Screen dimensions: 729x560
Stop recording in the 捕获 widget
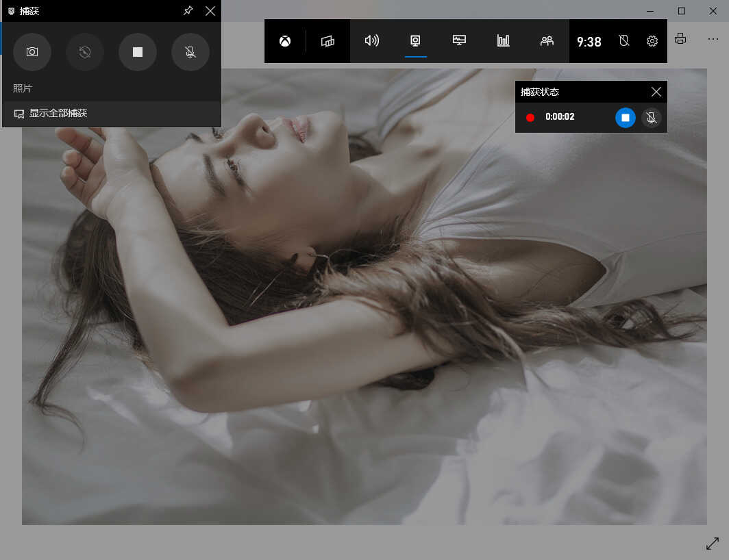(x=138, y=52)
